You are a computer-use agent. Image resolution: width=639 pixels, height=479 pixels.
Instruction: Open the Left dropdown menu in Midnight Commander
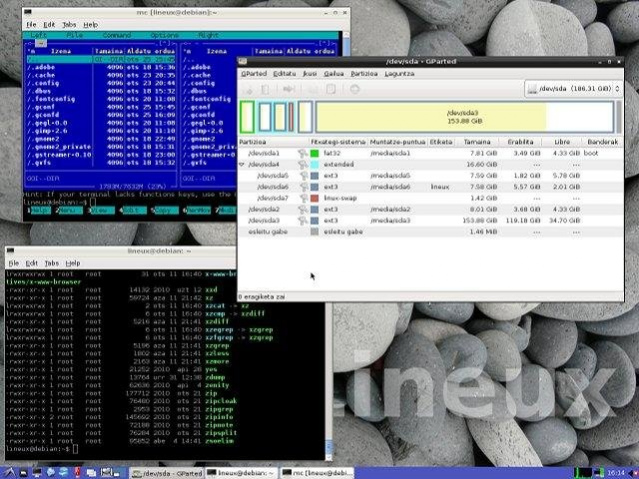point(40,34)
